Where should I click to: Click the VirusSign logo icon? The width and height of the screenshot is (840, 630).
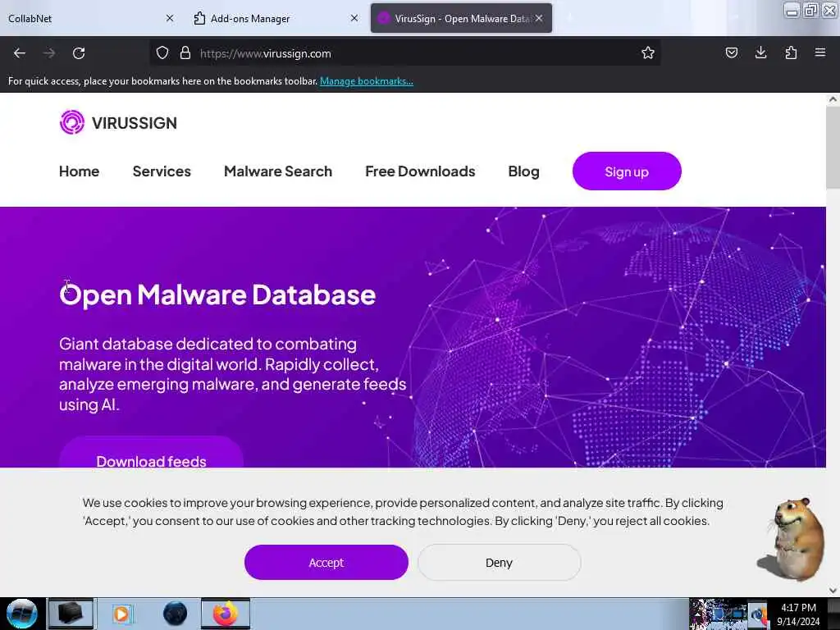point(72,122)
